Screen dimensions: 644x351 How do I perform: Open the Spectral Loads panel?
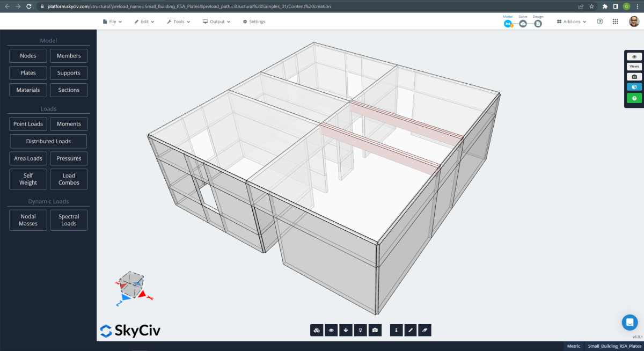click(69, 220)
